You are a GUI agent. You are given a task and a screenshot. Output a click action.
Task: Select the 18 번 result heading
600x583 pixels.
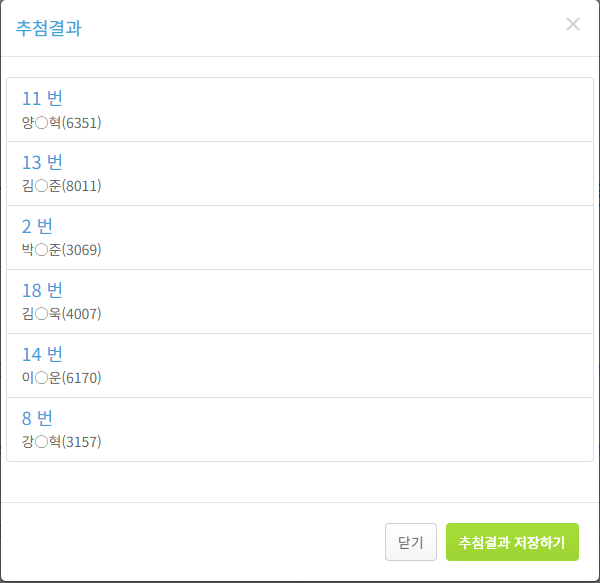(42, 290)
